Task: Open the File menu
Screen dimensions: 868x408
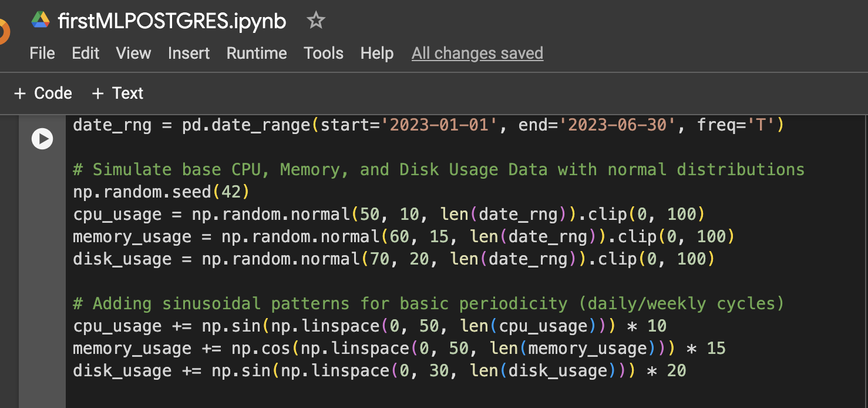Action: (42, 53)
